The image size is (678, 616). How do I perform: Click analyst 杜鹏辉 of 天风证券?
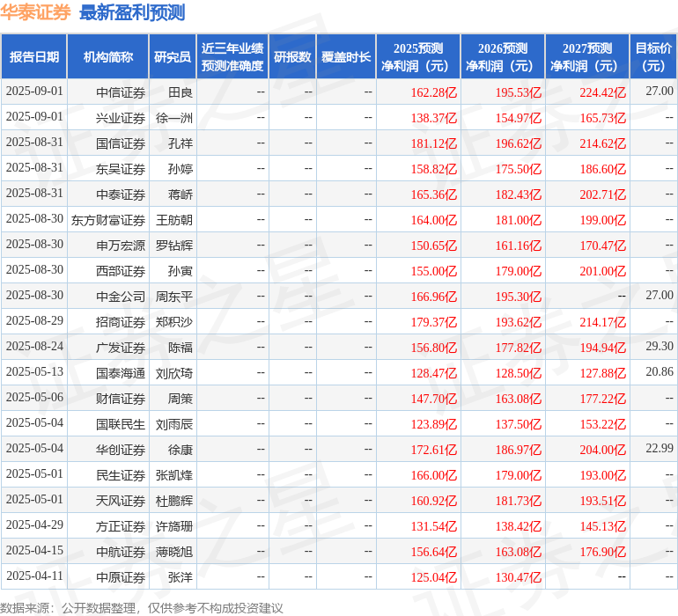[x=173, y=501]
